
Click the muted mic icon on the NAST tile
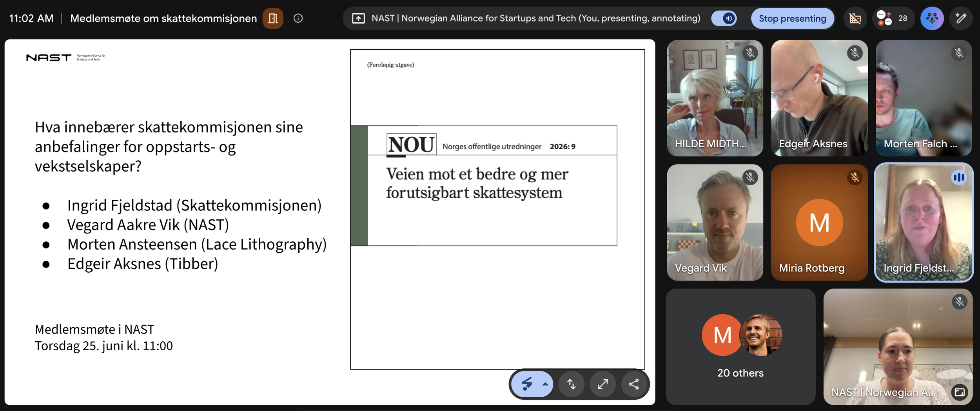(x=960, y=302)
